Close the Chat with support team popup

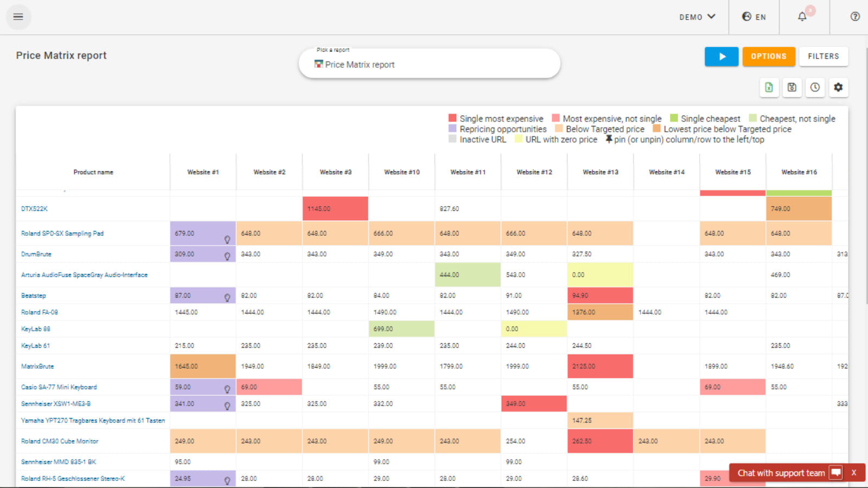pyautogui.click(x=853, y=473)
